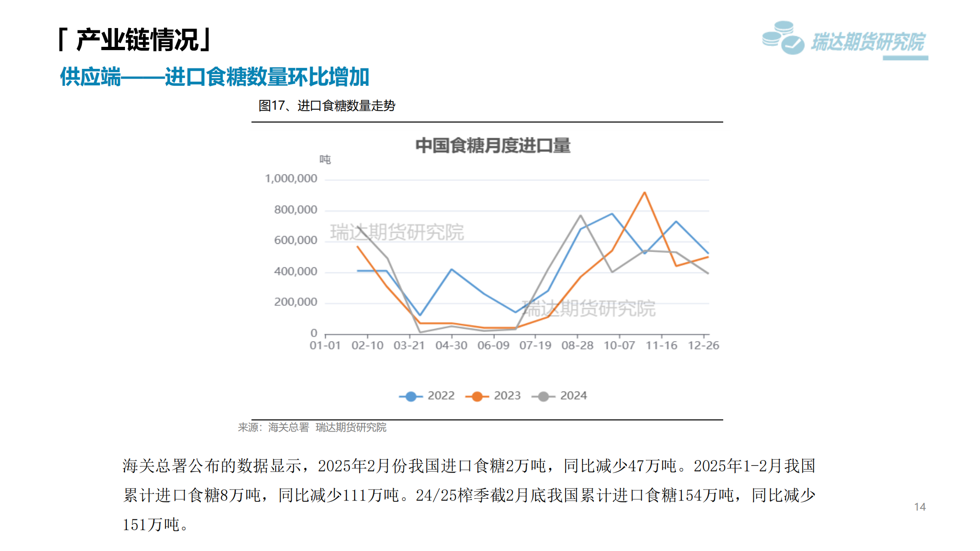
Task: Toggle the 2024 series legend label
Action: click(573, 395)
